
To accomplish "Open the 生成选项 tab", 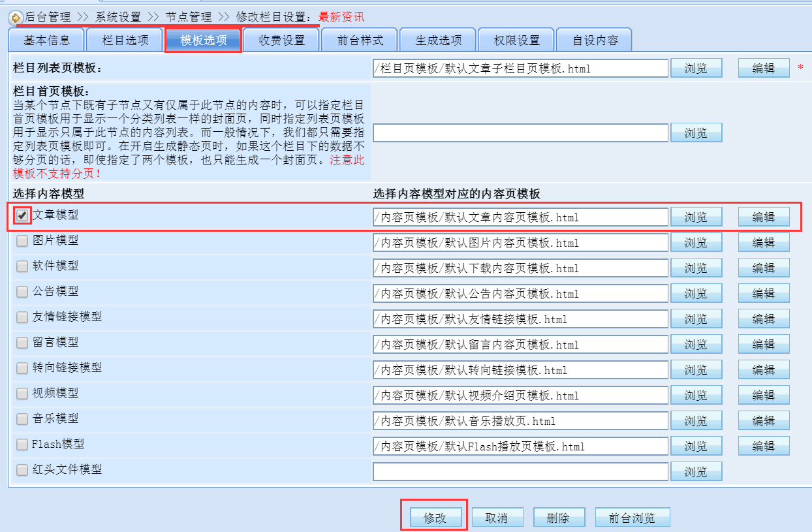I will 439,40.
